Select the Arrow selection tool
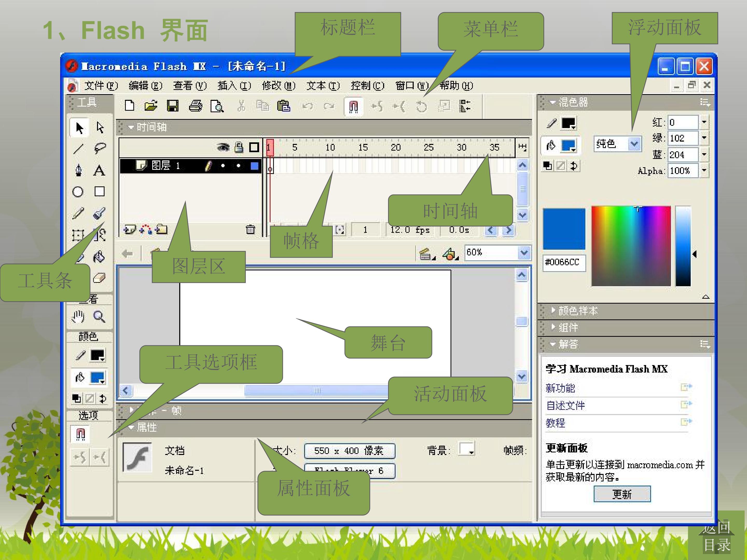 pos(79,128)
